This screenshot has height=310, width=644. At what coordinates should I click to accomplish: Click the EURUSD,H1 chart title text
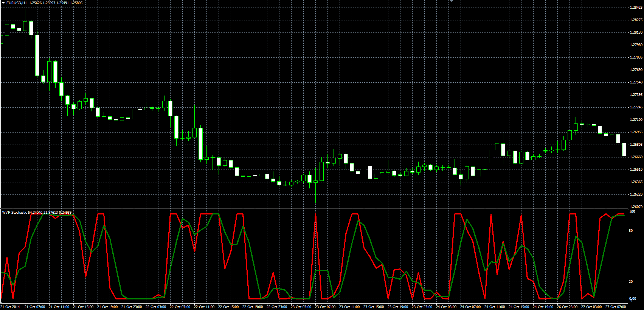(x=17, y=3)
